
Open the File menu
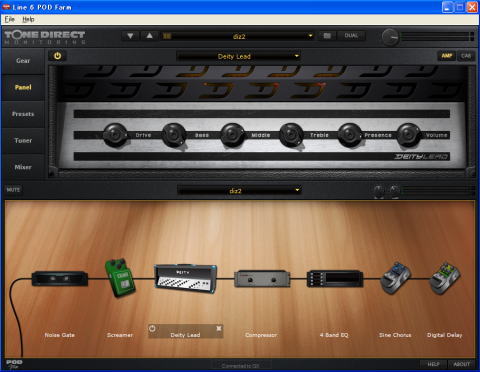[10, 19]
